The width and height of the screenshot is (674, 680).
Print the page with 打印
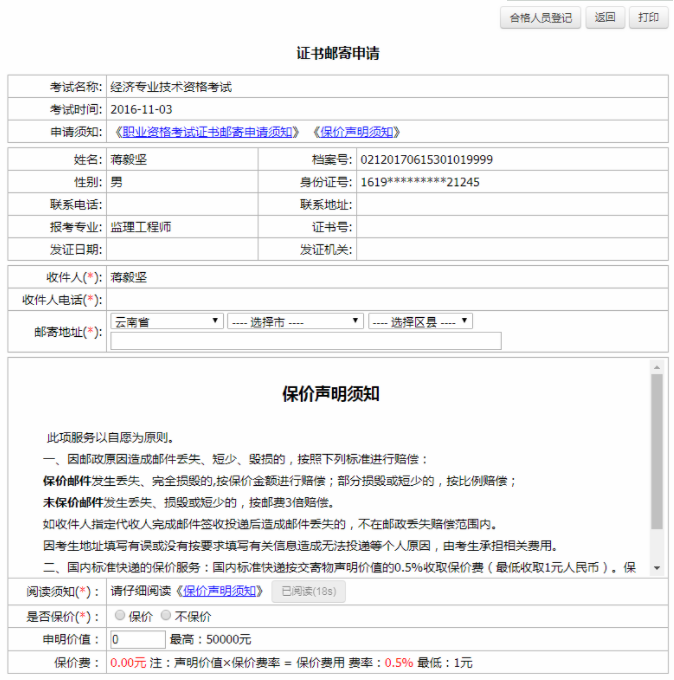(648, 18)
